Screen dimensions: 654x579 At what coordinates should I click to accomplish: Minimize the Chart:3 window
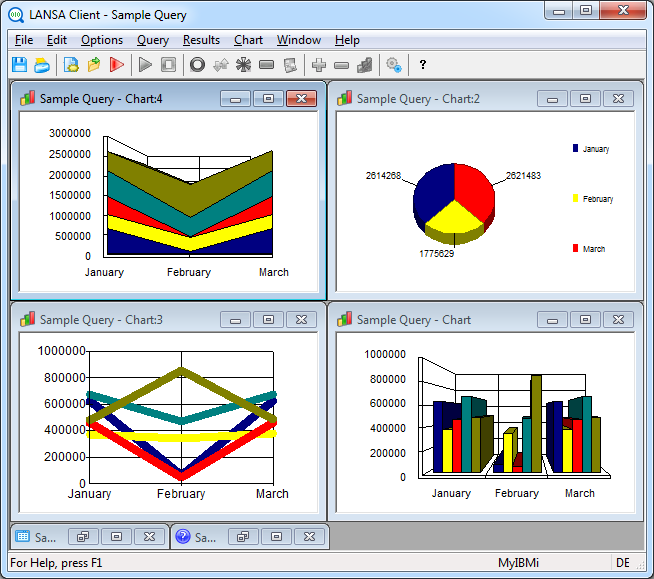[x=235, y=320]
